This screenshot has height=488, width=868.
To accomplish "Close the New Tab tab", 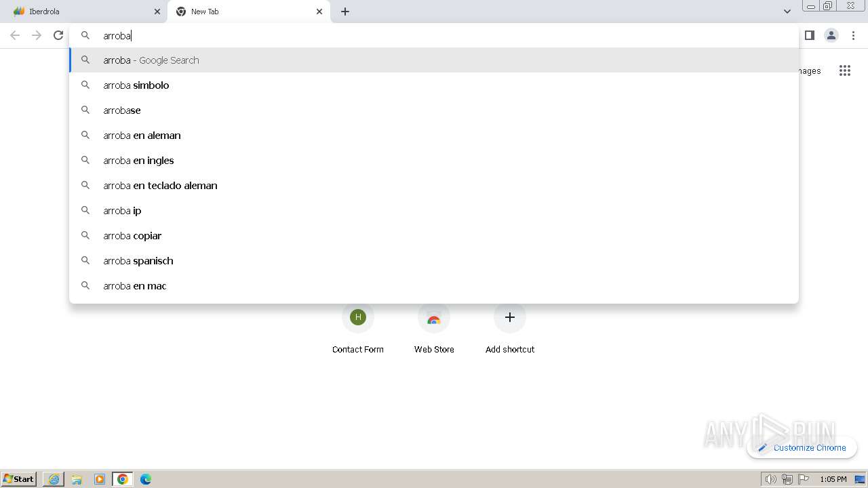I will [x=319, y=12].
